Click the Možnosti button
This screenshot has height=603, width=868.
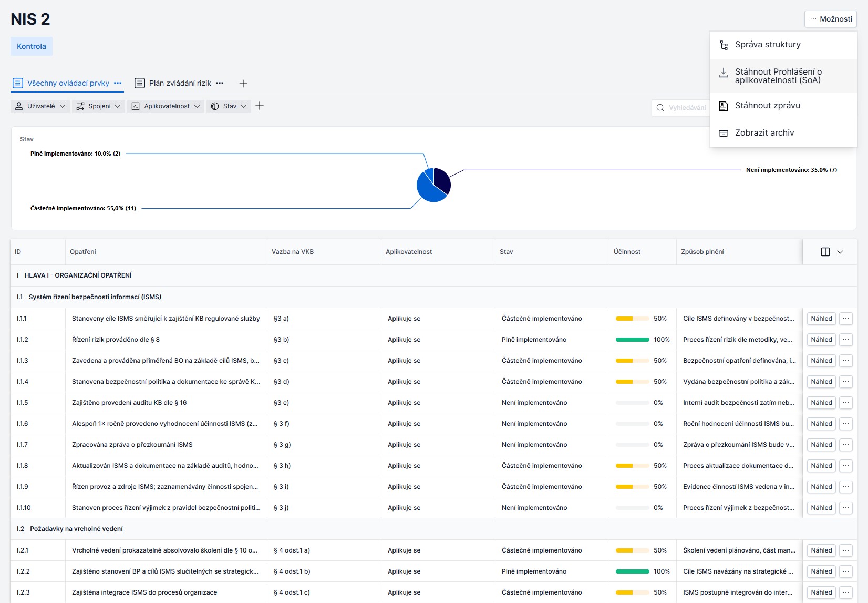pyautogui.click(x=830, y=19)
